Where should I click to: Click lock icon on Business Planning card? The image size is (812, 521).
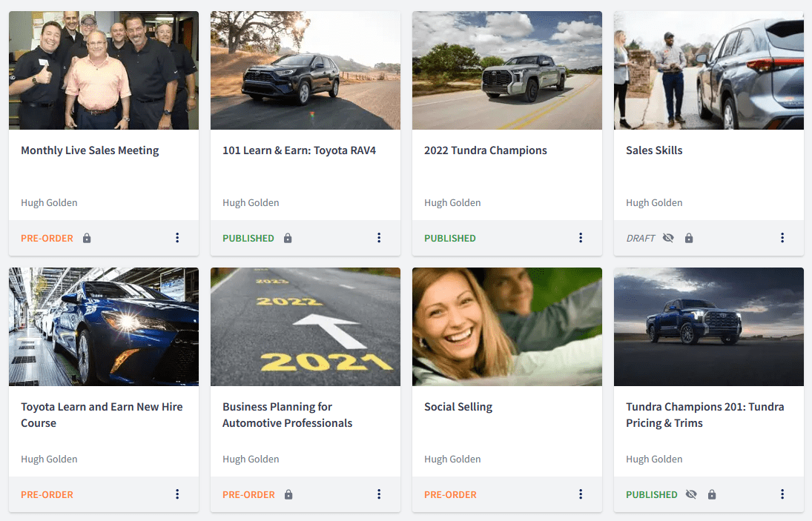click(x=288, y=495)
